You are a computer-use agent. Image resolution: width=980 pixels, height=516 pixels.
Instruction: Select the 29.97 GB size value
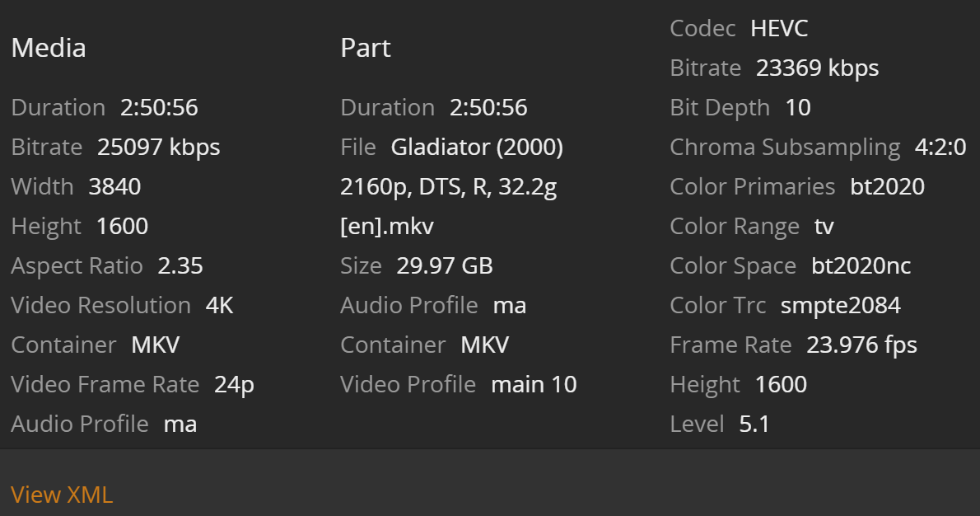tap(445, 266)
